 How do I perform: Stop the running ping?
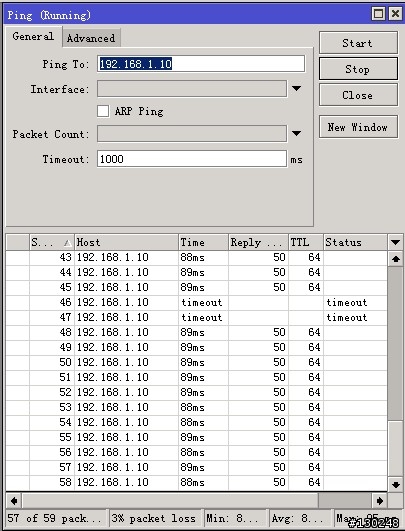click(358, 69)
